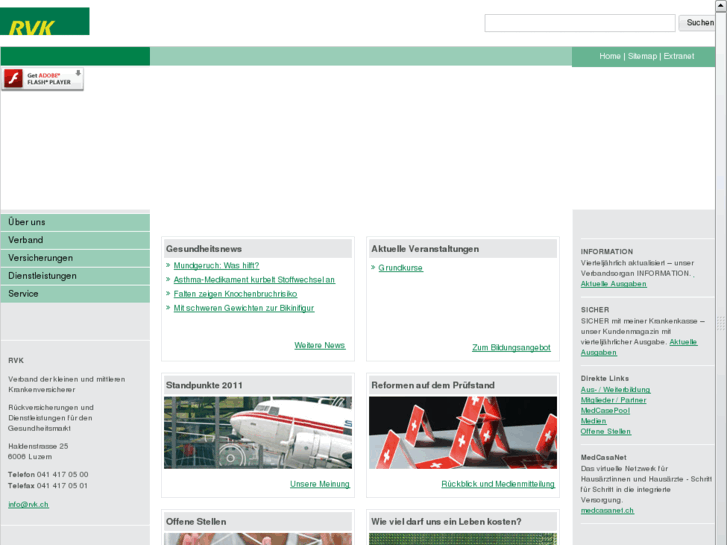727x545 pixels.
Task: Click the Telefon 041 417 05 00 text
Action: click(x=48, y=474)
